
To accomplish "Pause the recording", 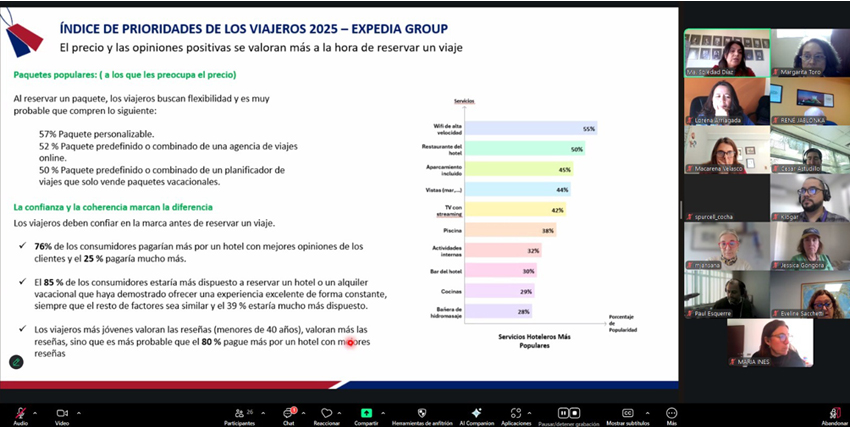I will click(562, 412).
